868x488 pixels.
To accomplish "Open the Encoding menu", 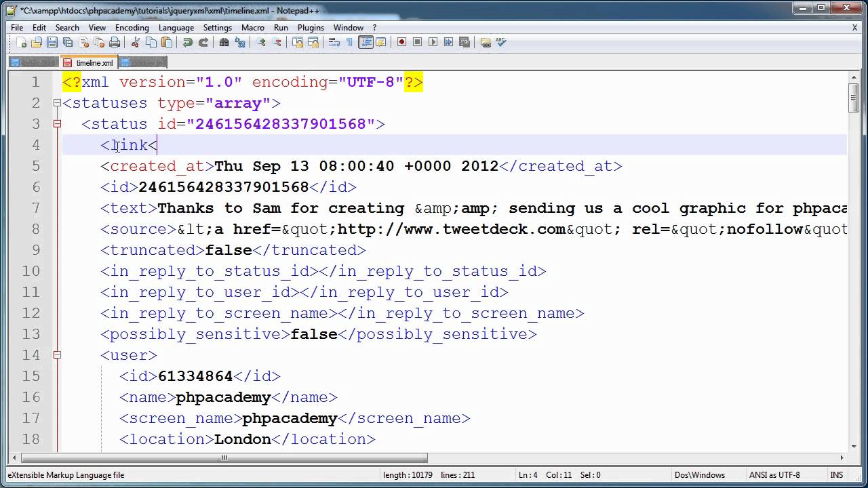I will point(132,28).
